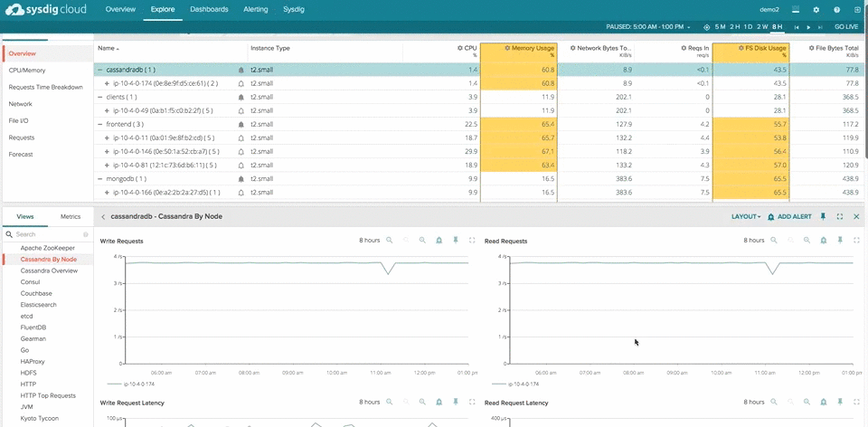Image resolution: width=868 pixels, height=427 pixels.
Task: Click the logout icon in top bar
Action: pyautogui.click(x=857, y=9)
